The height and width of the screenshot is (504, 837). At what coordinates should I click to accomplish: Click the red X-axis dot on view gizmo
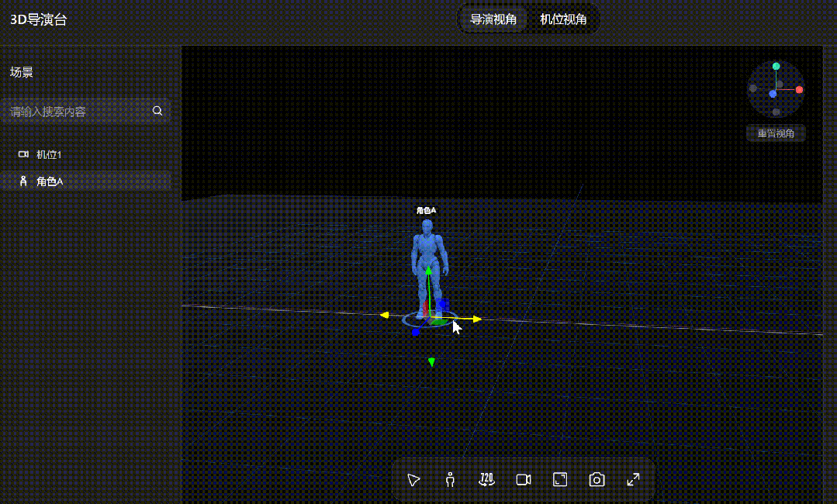pyautogui.click(x=799, y=90)
